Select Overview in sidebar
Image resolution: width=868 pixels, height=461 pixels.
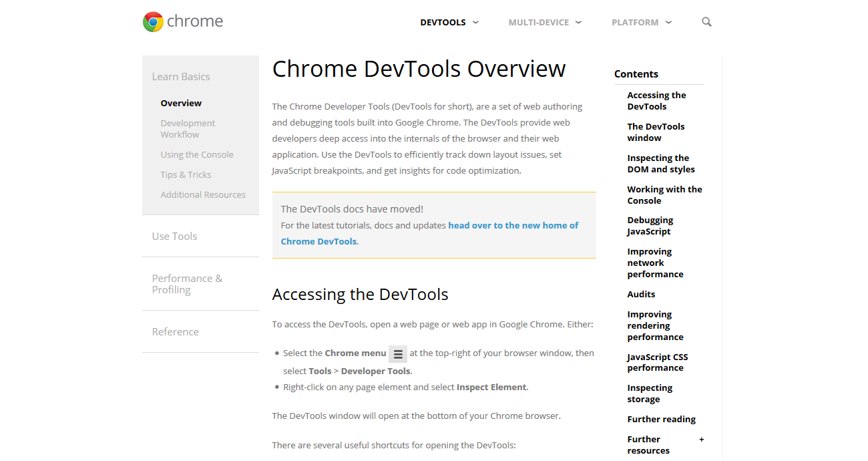[x=181, y=103]
